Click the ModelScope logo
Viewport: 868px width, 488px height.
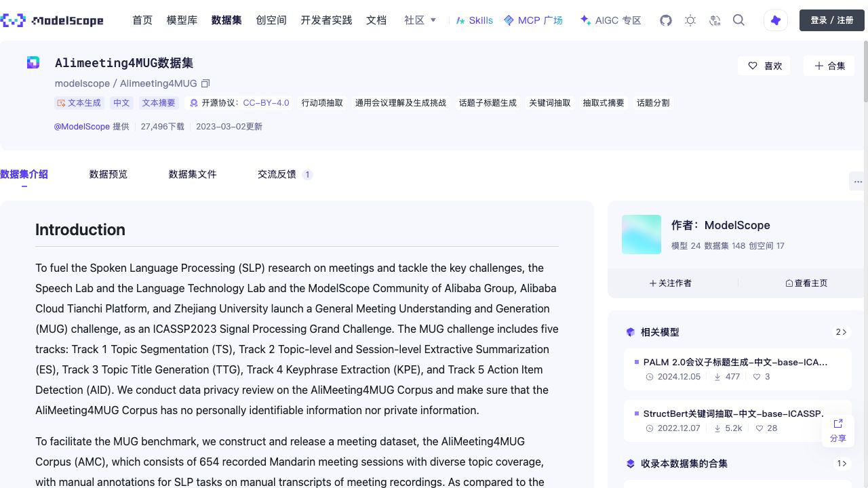pyautogui.click(x=52, y=20)
